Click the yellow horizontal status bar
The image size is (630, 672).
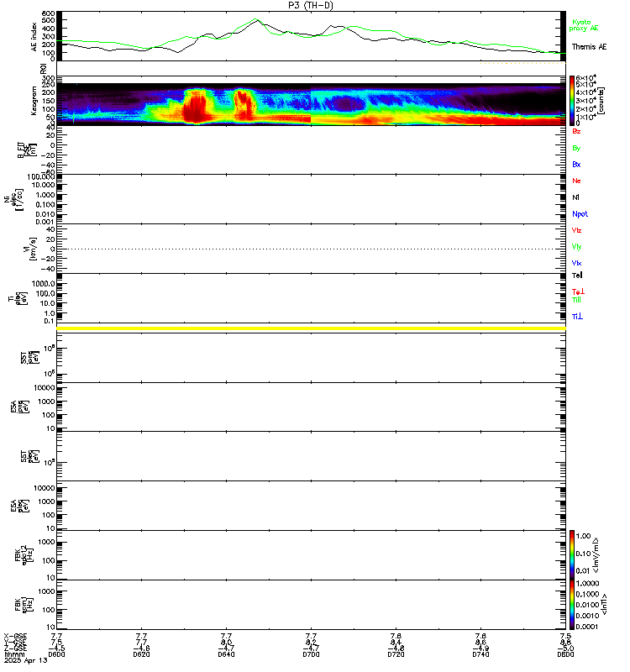coord(311,328)
